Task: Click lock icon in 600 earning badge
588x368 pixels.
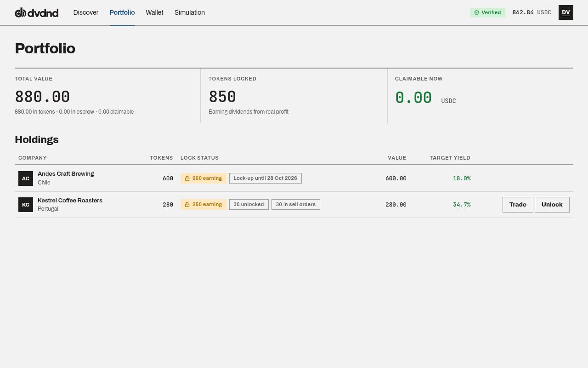Action: point(187,178)
